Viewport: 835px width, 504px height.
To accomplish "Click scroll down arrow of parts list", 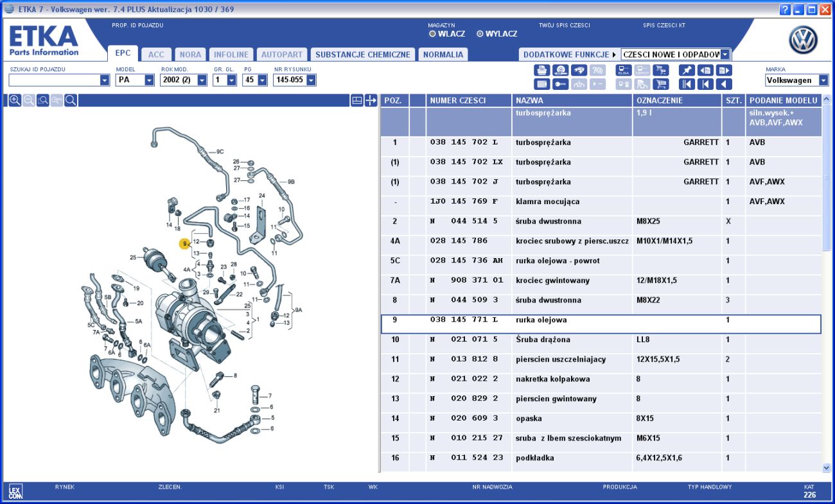I will 826,468.
